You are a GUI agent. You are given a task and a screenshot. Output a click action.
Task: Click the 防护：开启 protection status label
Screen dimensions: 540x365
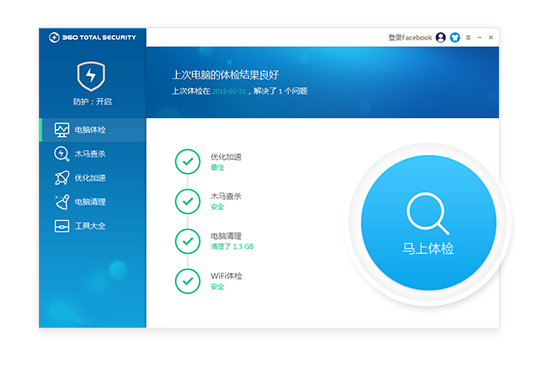pos(92,102)
